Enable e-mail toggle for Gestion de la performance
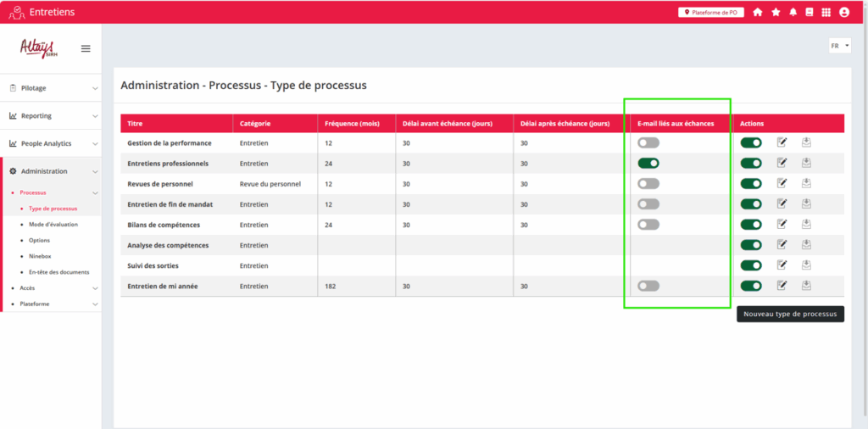The image size is (868, 429). tap(648, 142)
